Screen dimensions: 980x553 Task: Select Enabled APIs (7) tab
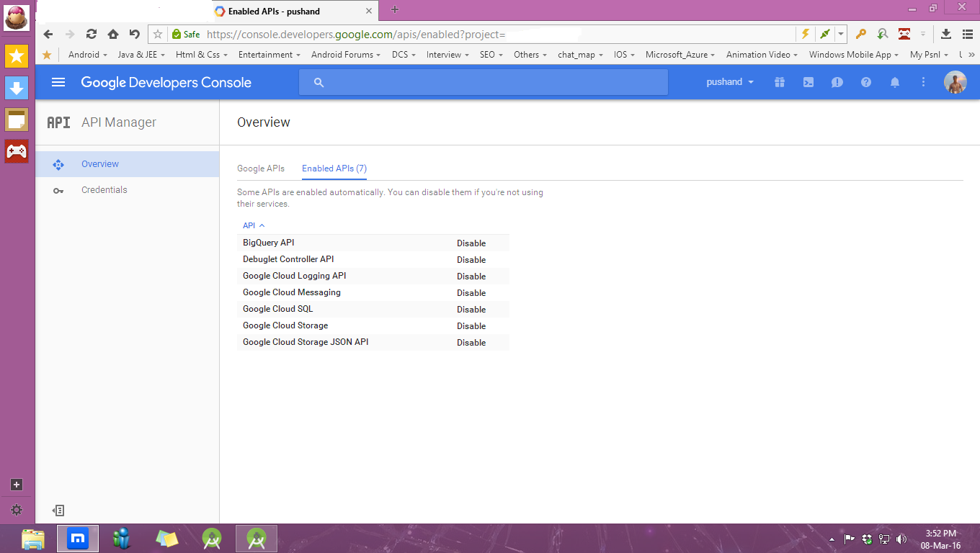(x=334, y=168)
